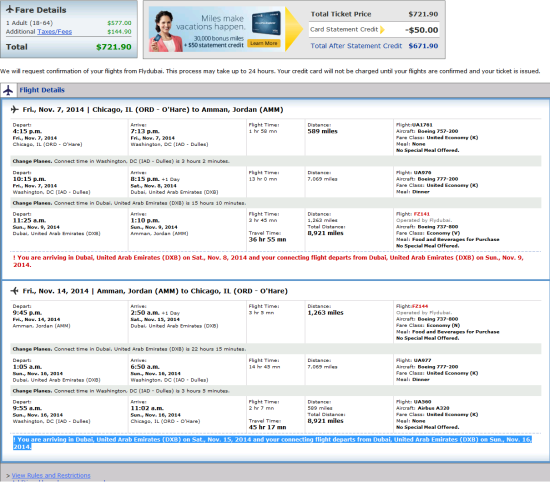Click the Flydubai confirmation notice paragraph

(270, 71)
